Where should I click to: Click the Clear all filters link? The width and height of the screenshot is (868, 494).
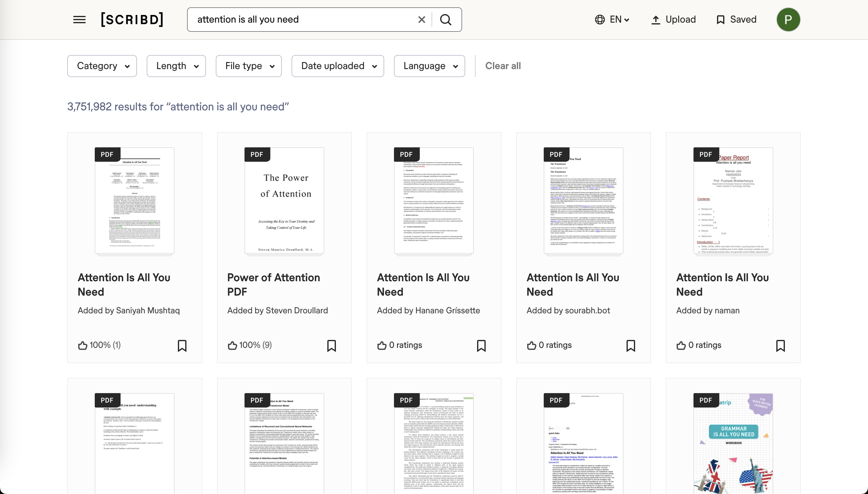pyautogui.click(x=503, y=66)
